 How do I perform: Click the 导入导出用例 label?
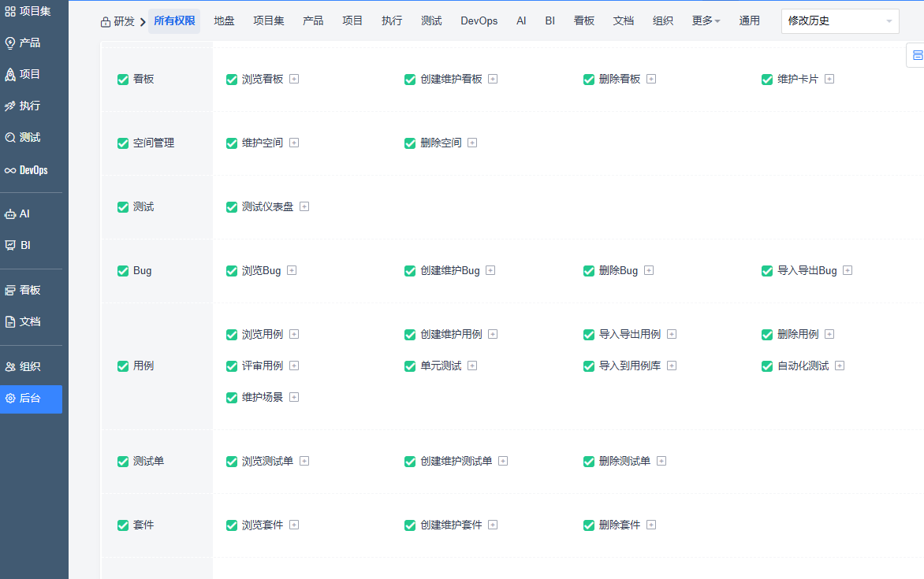[x=630, y=334]
